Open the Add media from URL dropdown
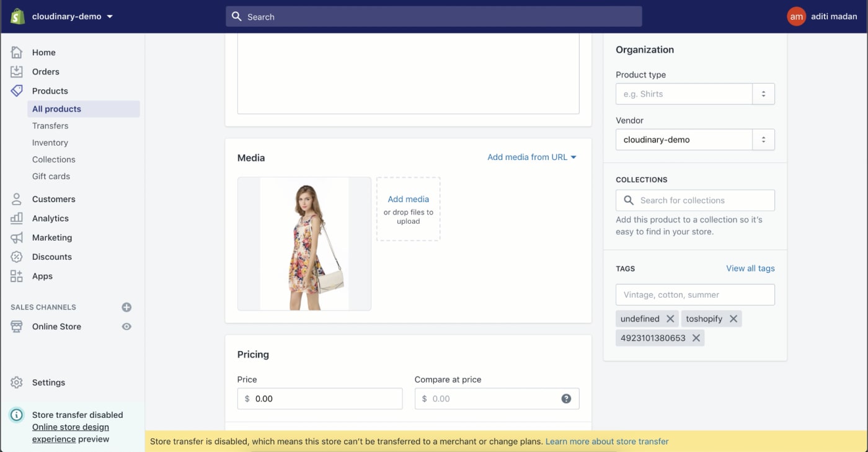 [531, 157]
